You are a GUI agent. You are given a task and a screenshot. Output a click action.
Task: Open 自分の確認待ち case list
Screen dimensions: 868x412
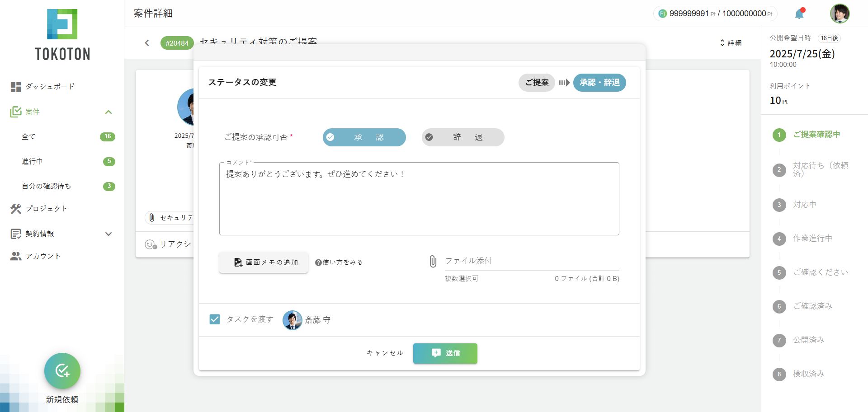(x=46, y=186)
